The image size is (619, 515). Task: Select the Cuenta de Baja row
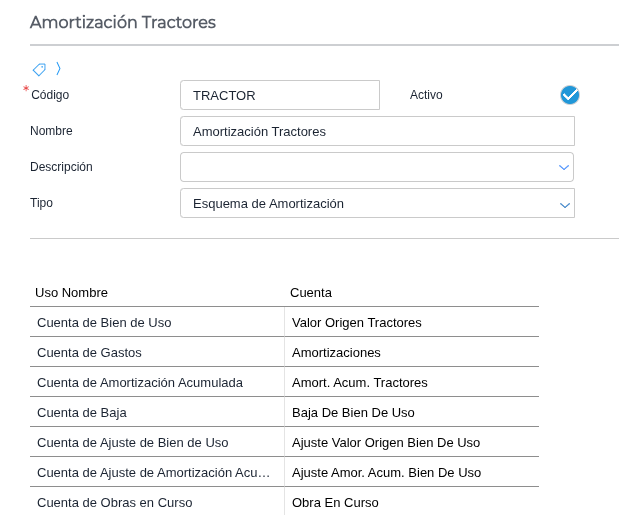(82, 412)
